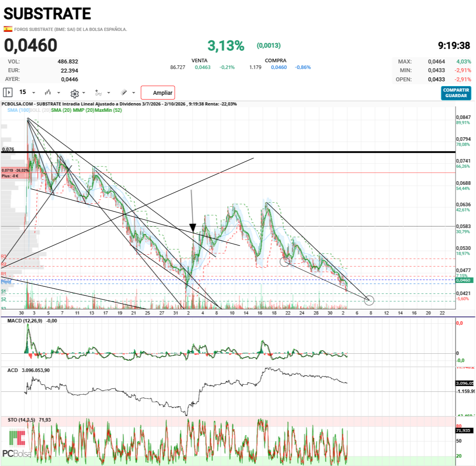The width and height of the screenshot is (476, 466).
Task: Click the AYER value 0,0446
Action: (69, 79)
